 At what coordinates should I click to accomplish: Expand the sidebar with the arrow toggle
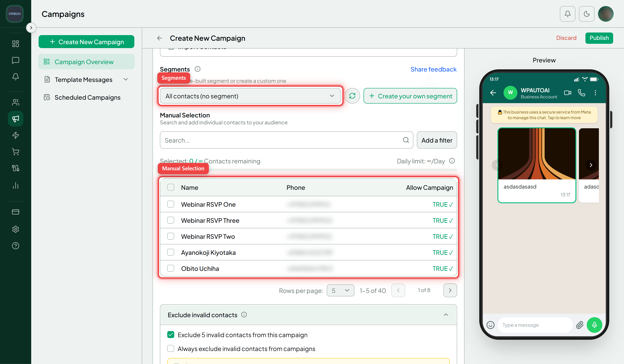click(x=31, y=28)
